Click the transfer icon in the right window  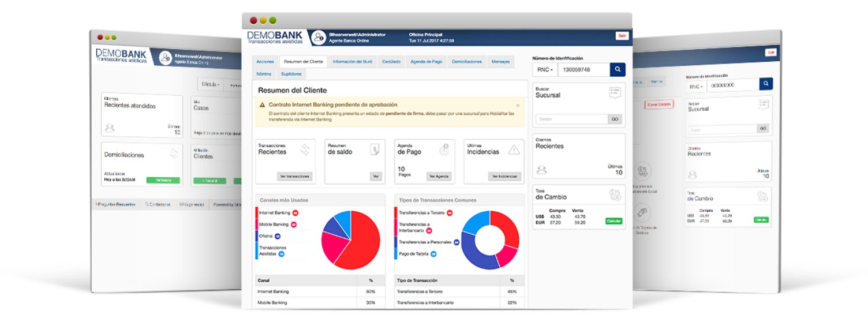tap(642, 171)
